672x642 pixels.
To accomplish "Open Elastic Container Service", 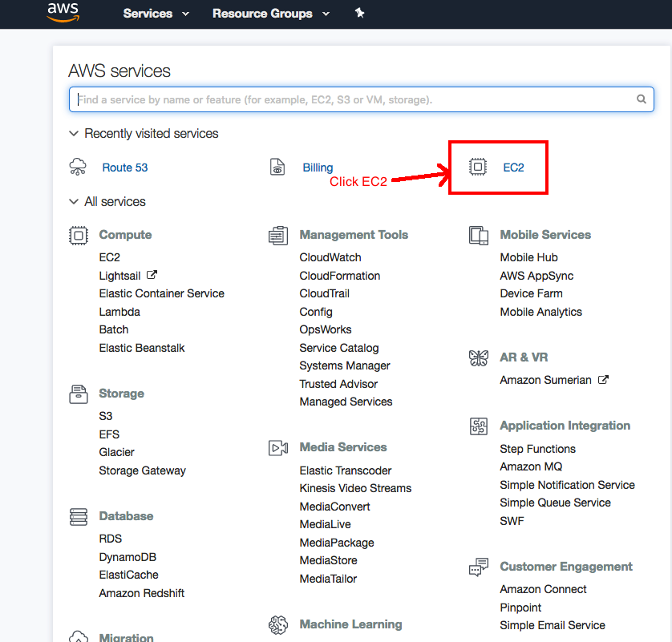I will pos(161,293).
